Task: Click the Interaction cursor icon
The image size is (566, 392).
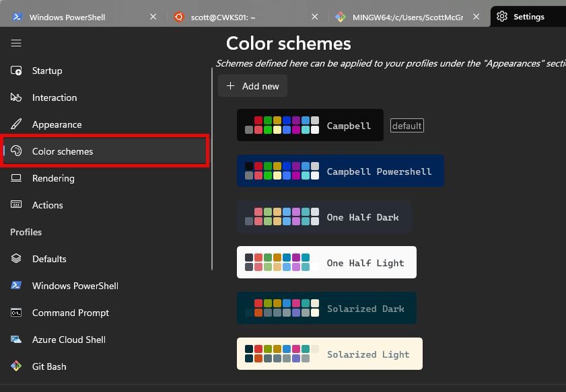Action: [16, 97]
